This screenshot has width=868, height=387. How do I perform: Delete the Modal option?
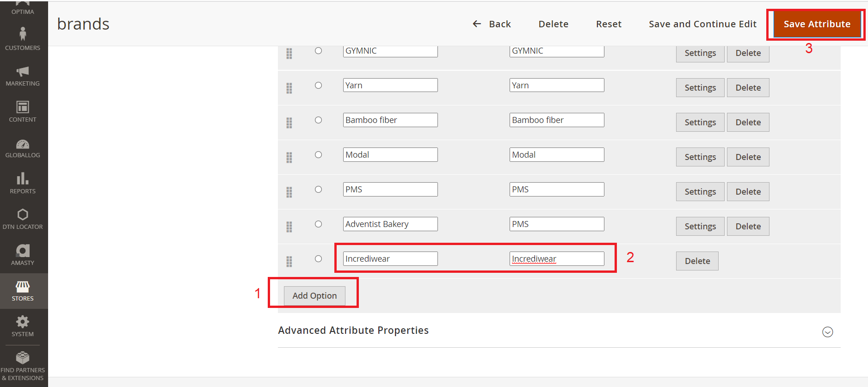[x=748, y=157]
